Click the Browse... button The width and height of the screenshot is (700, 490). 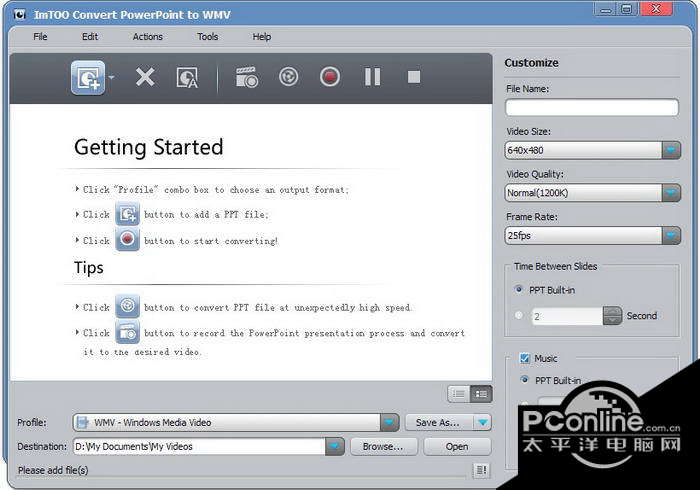(383, 446)
